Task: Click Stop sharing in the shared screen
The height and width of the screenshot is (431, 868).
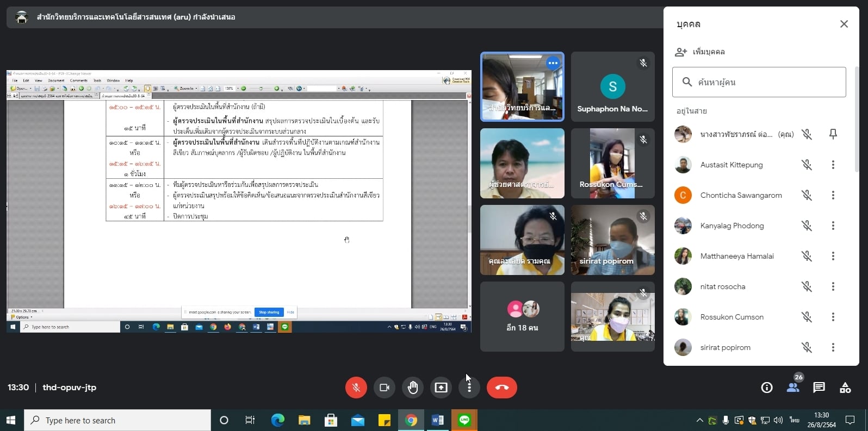Action: point(269,313)
